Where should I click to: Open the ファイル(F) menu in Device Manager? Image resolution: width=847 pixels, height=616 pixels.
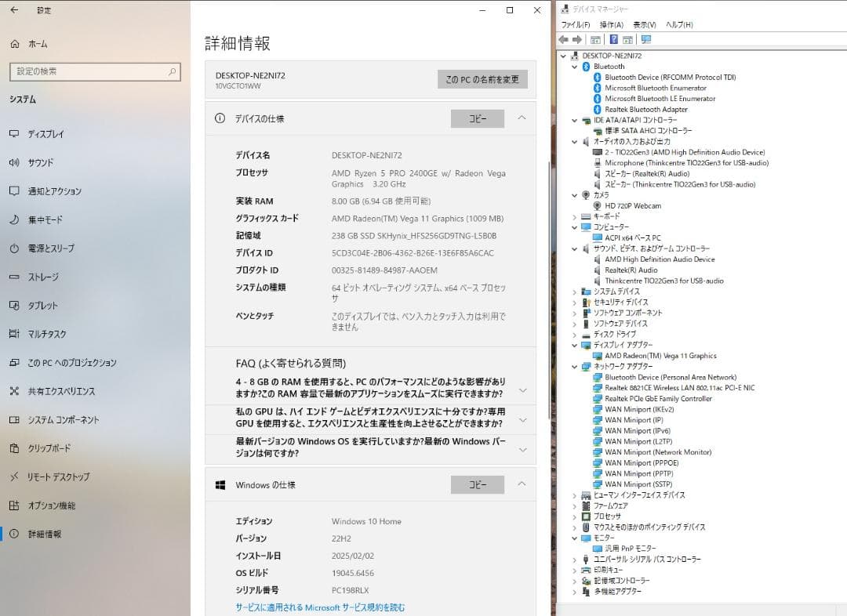click(576, 25)
